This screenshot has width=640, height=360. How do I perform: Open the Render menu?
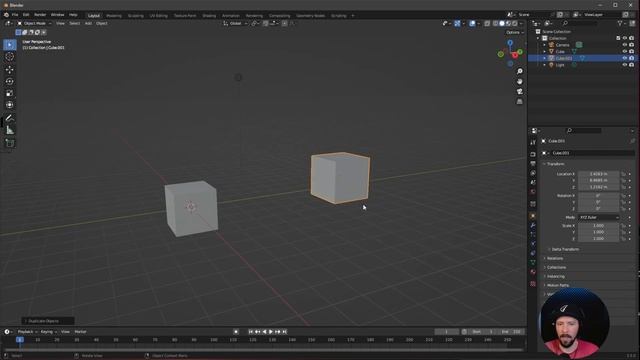coord(40,15)
